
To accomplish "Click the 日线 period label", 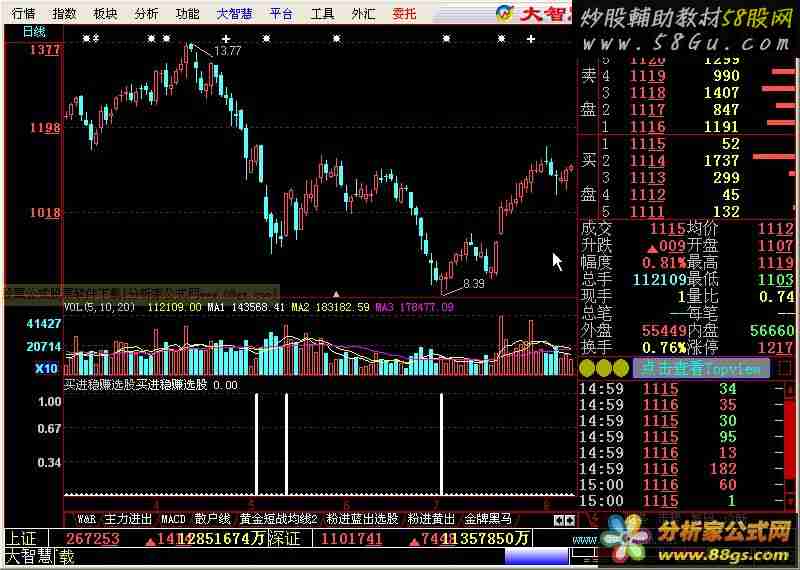I will pos(35,32).
